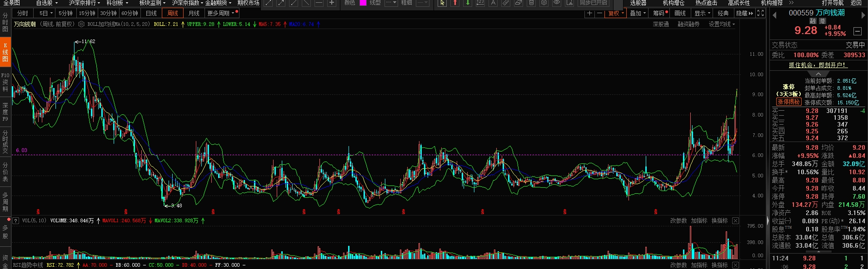Click the 港 Hong Kong connect badge
This screenshot has width=868, height=269.
tap(822, 21)
